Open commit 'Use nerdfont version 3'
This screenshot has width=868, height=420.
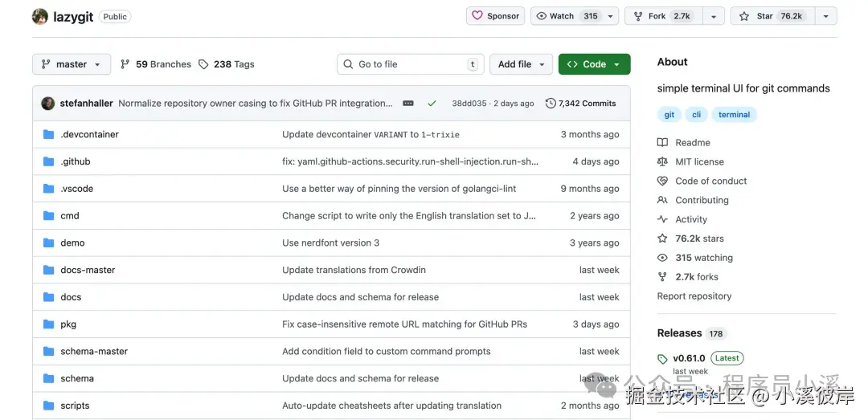pos(330,243)
